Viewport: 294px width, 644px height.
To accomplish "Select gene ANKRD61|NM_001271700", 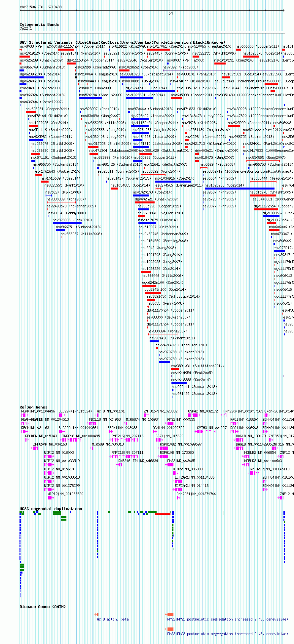I will [x=197, y=494].
